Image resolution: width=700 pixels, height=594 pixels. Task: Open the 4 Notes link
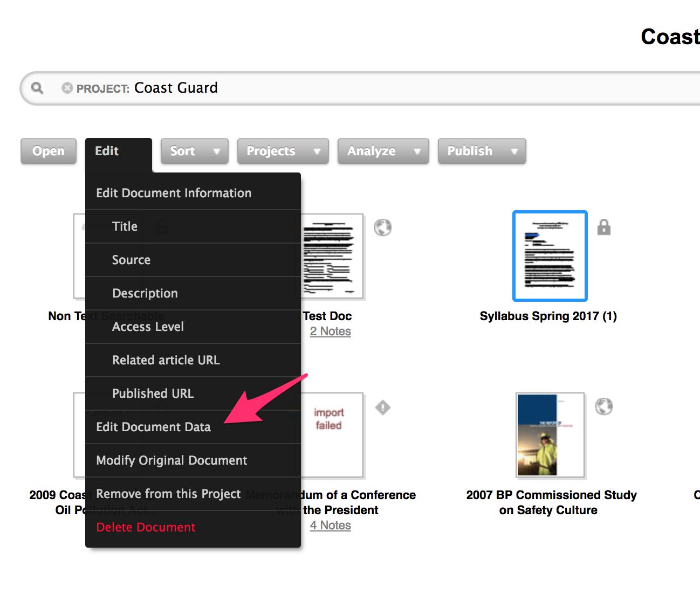click(x=331, y=526)
